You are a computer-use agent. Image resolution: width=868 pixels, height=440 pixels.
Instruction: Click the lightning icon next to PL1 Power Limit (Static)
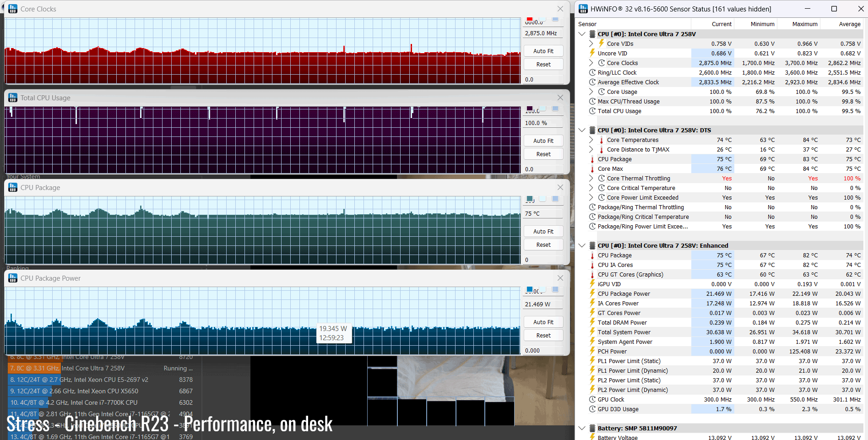(x=592, y=361)
